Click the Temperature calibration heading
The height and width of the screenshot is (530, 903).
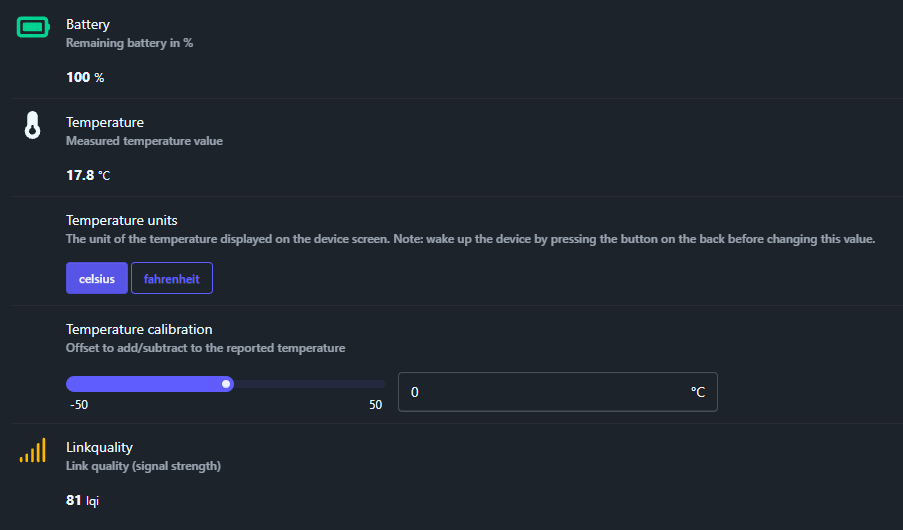(x=139, y=329)
